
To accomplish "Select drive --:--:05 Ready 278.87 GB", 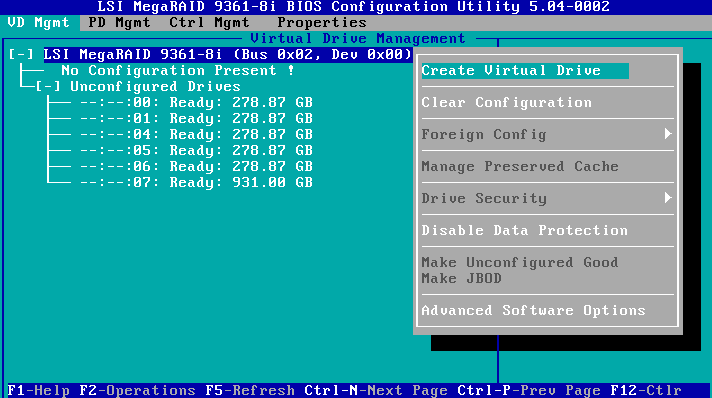I will [197, 150].
